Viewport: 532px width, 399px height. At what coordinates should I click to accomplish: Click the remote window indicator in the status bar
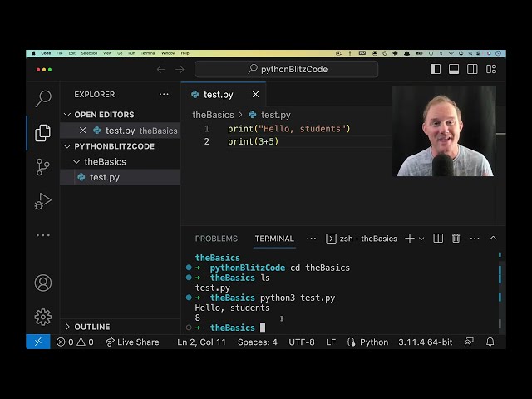tap(38, 342)
